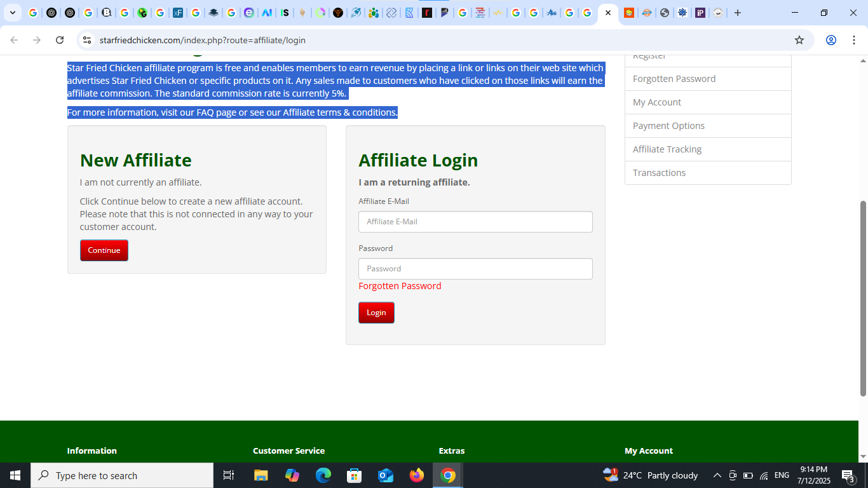The height and width of the screenshot is (488, 868).
Task: Click the footer Information heading
Action: pos(92,451)
